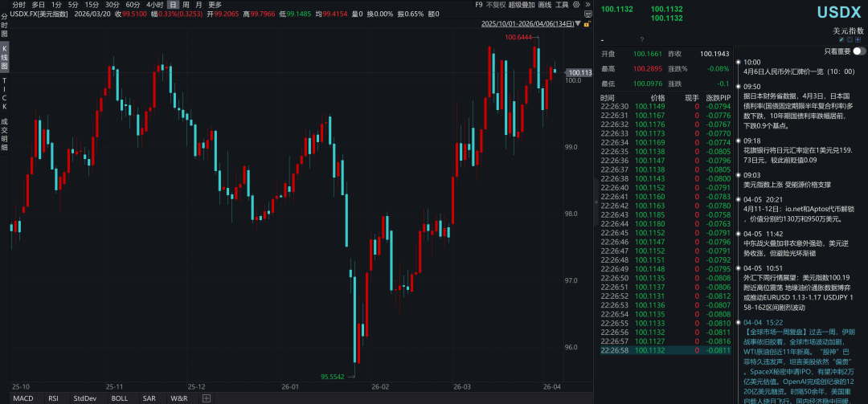868x404 pixels.
Task: Switch to the 60分 timeframe
Action: click(x=133, y=5)
